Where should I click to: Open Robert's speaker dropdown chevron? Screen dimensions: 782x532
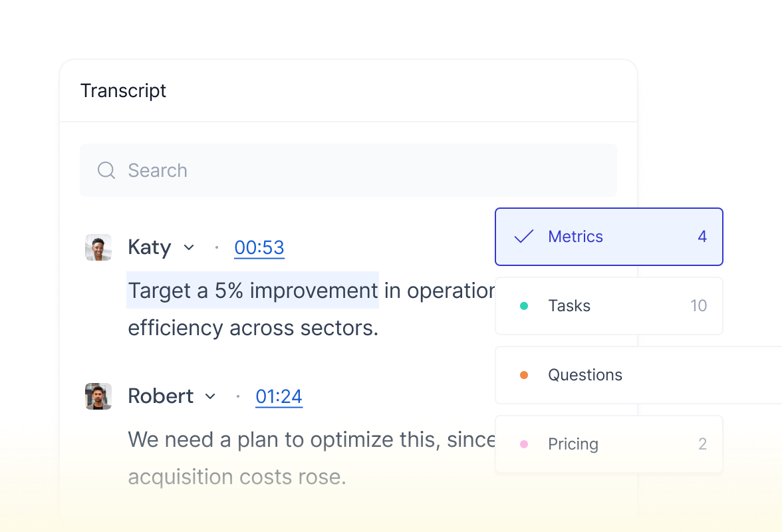tap(210, 396)
